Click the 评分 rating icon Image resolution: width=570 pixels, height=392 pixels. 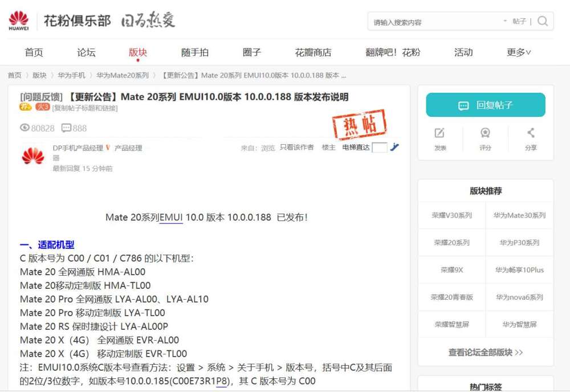pos(485,133)
